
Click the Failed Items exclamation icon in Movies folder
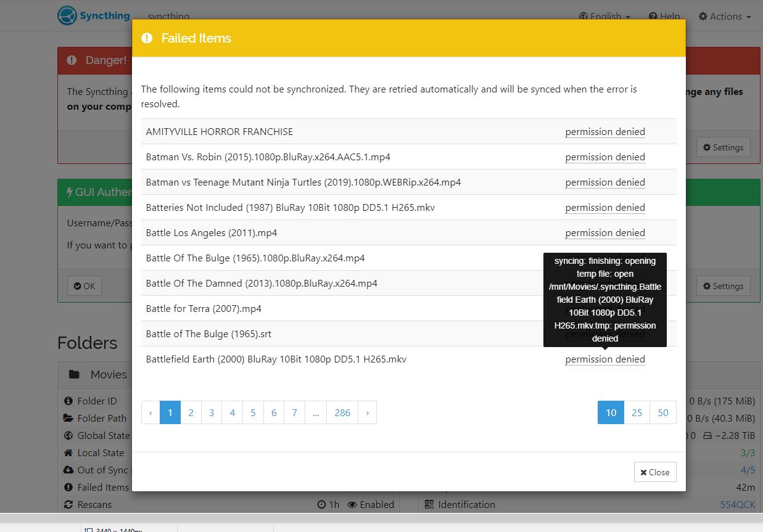tap(68, 487)
